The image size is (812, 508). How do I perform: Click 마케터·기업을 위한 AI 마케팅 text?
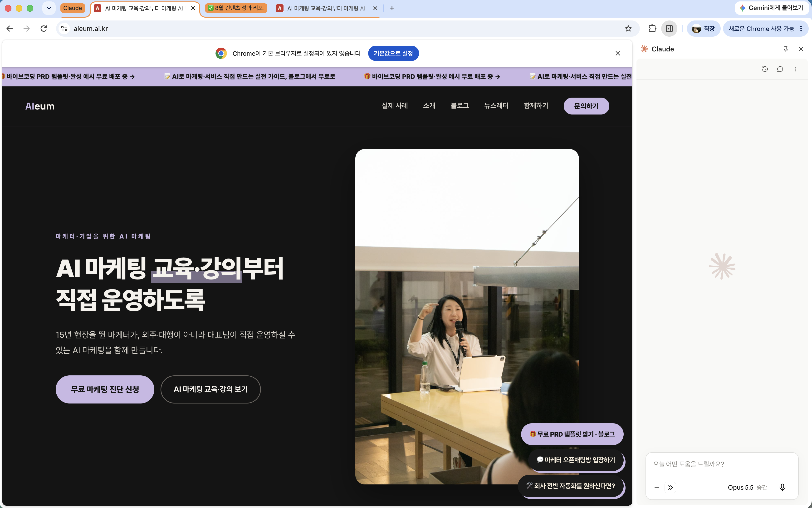pos(103,236)
